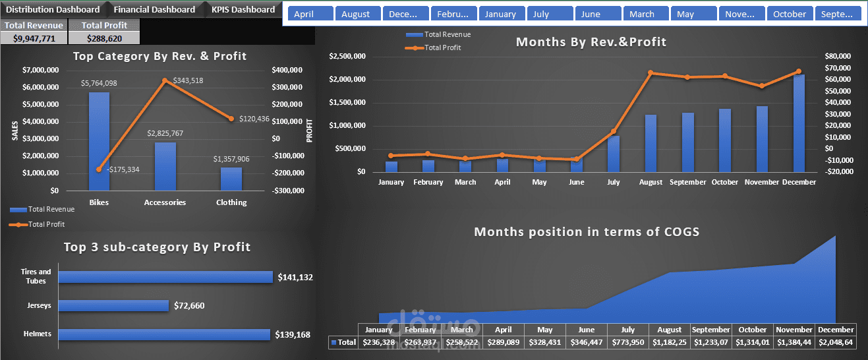Click the Months By Rev.&Profit title
The height and width of the screenshot is (360, 868).
591,42
